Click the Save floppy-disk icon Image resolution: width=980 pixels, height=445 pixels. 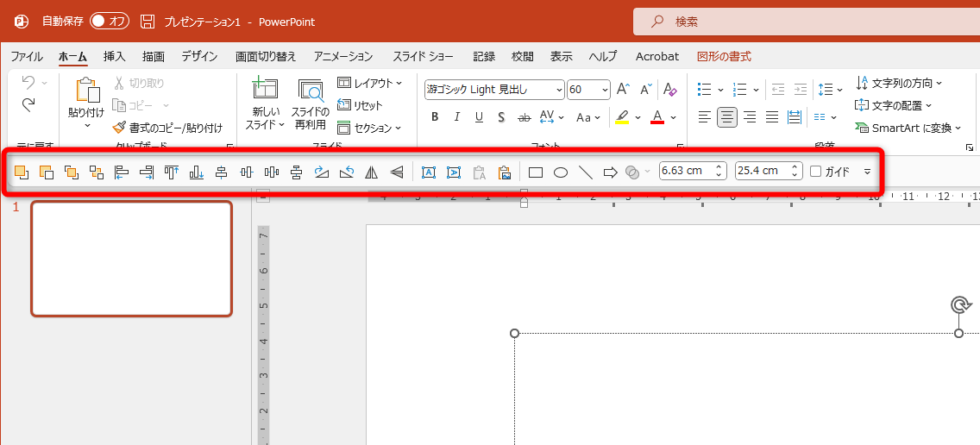pos(148,22)
